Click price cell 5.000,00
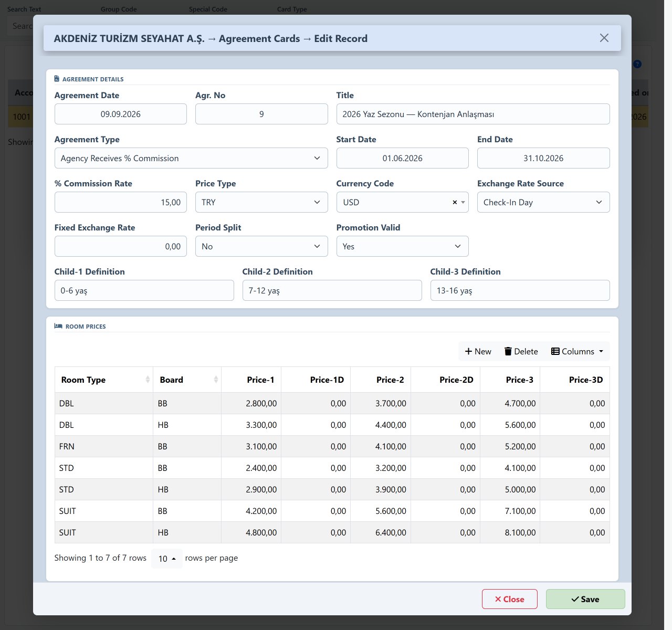This screenshot has height=630, width=672. [x=510, y=489]
